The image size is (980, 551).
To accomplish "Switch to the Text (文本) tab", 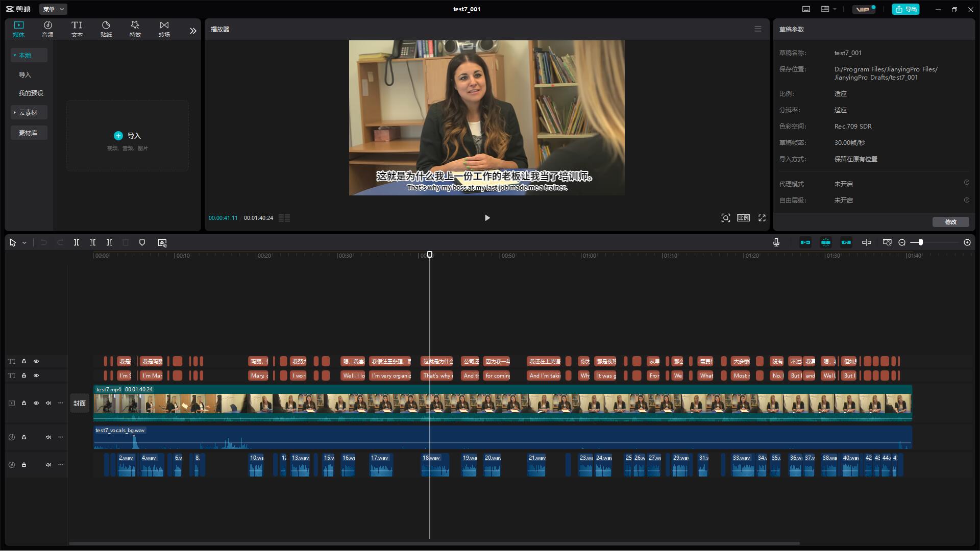I will pyautogui.click(x=77, y=29).
